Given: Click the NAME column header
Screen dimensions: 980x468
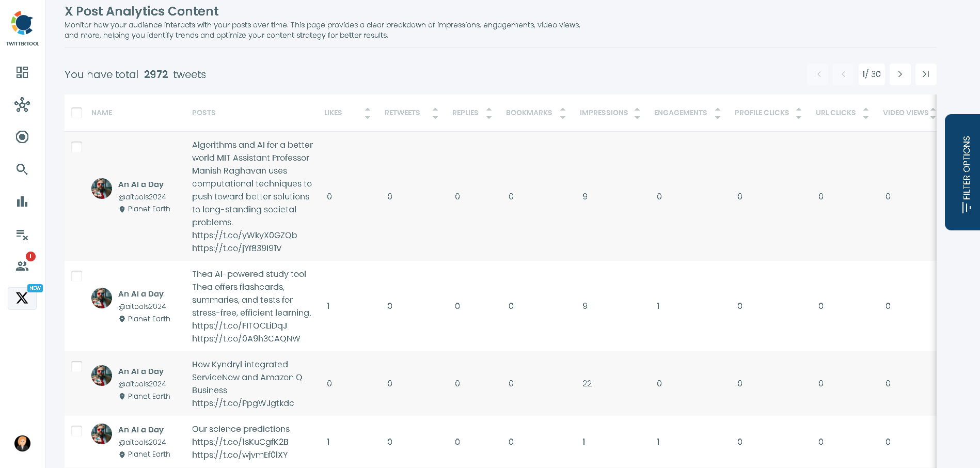Looking at the screenshot, I should (x=102, y=113).
